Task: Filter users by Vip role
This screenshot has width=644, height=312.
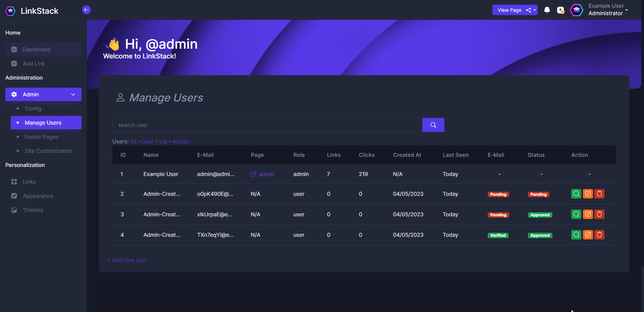Action: (163, 142)
